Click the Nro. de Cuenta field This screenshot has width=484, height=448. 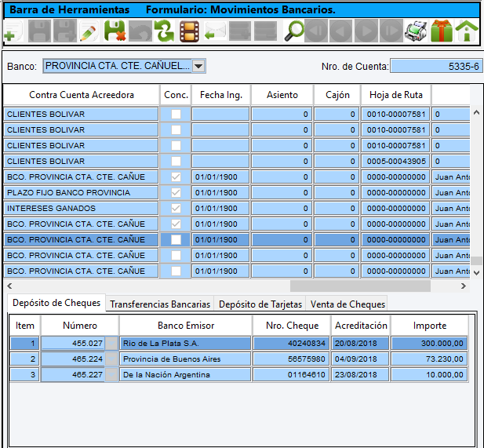click(x=436, y=66)
